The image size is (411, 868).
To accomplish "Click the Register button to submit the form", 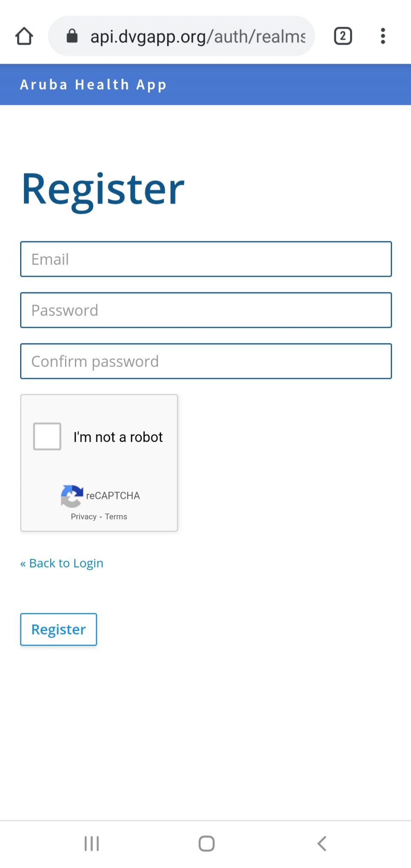I will click(x=58, y=629).
